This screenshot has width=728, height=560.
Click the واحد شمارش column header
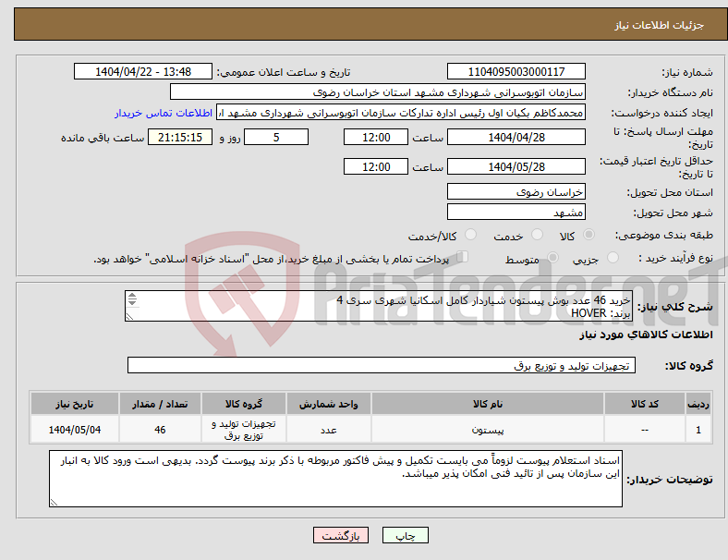(x=328, y=404)
